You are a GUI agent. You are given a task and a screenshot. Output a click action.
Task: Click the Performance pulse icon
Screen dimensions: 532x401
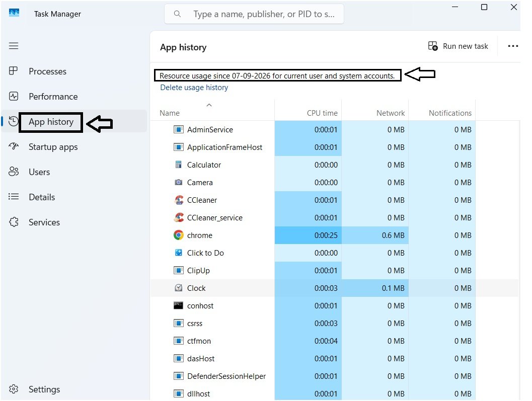(14, 96)
